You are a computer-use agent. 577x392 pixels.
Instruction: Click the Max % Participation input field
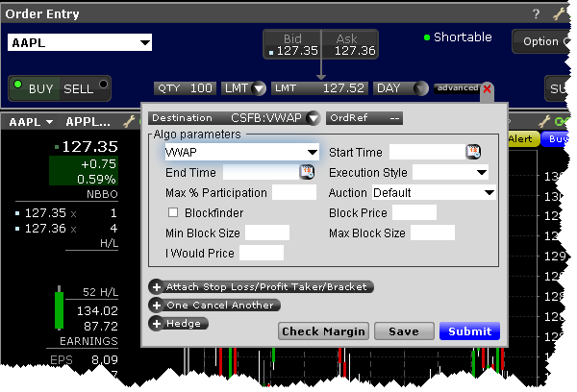click(x=293, y=192)
